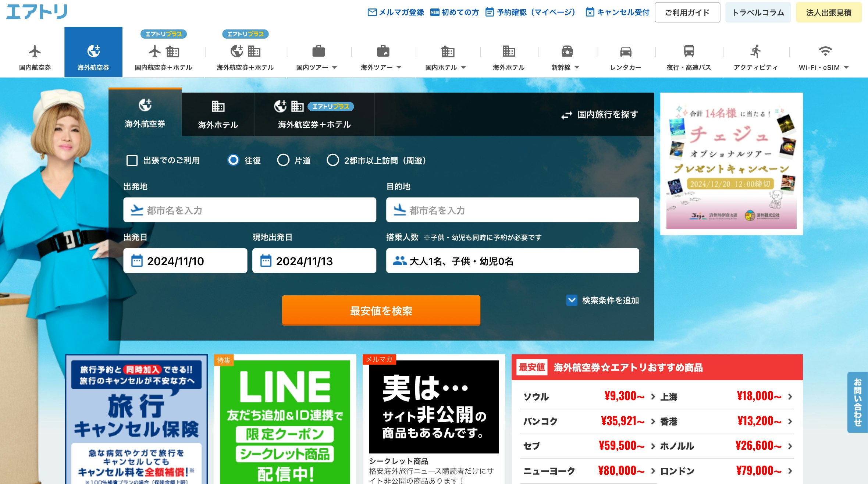Expand the 国内ツアー dropdown arrow
The width and height of the screenshot is (868, 484).
pyautogui.click(x=335, y=68)
